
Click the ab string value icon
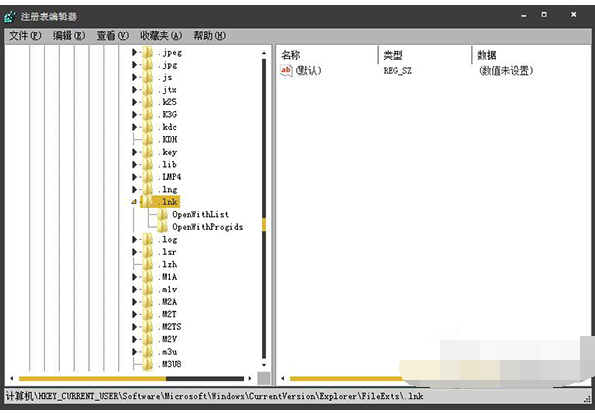[286, 71]
